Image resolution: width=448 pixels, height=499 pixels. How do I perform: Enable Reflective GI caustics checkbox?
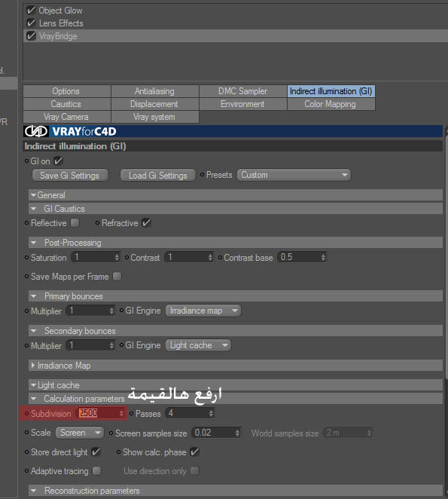75,223
